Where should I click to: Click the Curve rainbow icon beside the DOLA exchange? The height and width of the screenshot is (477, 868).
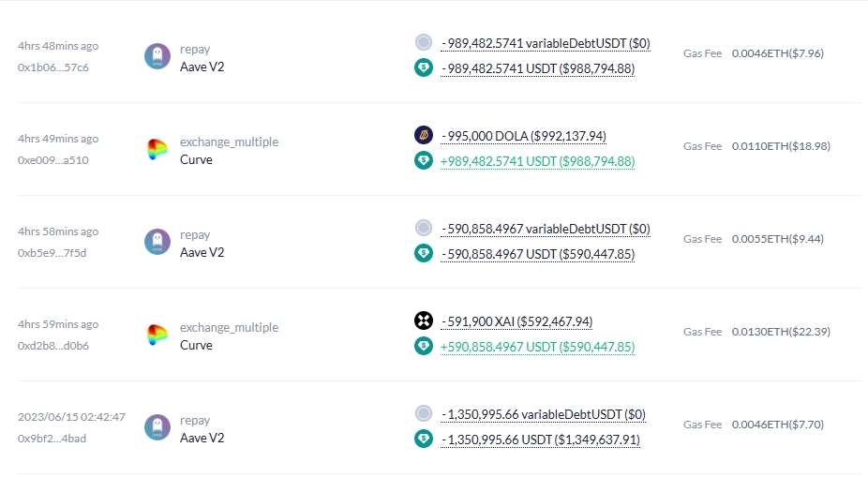tap(157, 149)
